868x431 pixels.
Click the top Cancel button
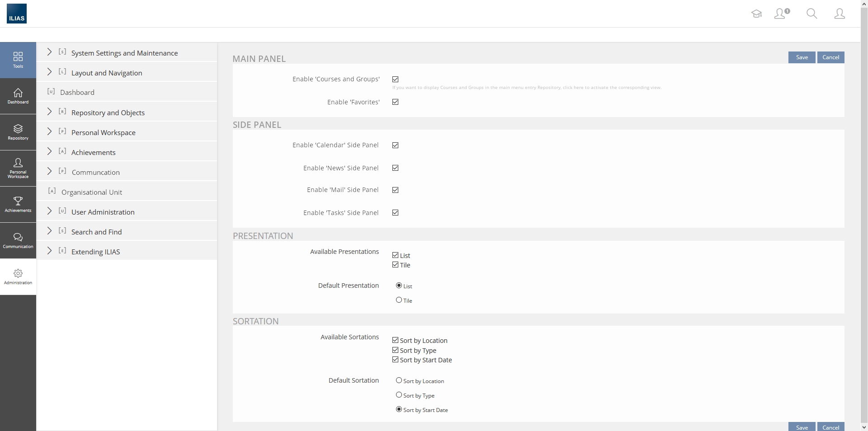[830, 57]
